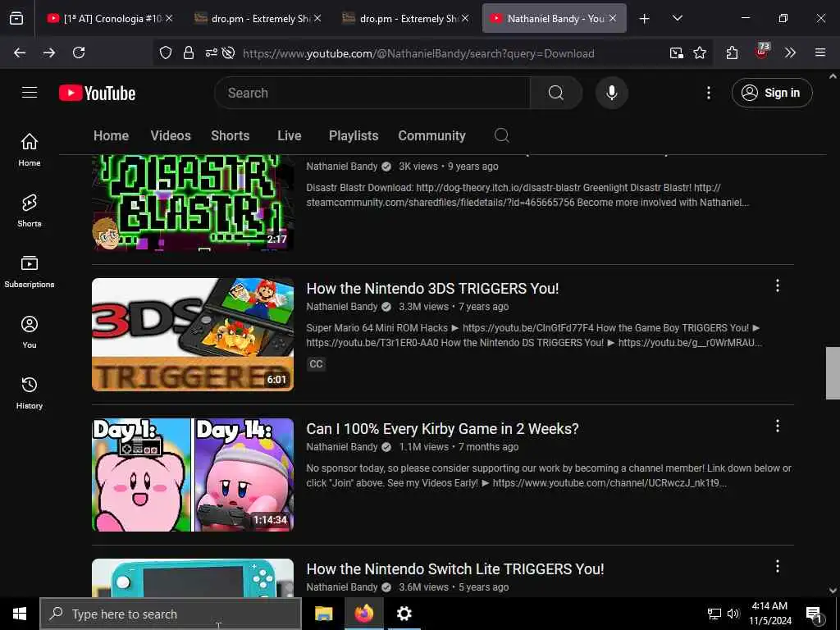Screen dimensions: 840x630
Task: Switch to the channel Shorts tab
Action: [230, 135]
